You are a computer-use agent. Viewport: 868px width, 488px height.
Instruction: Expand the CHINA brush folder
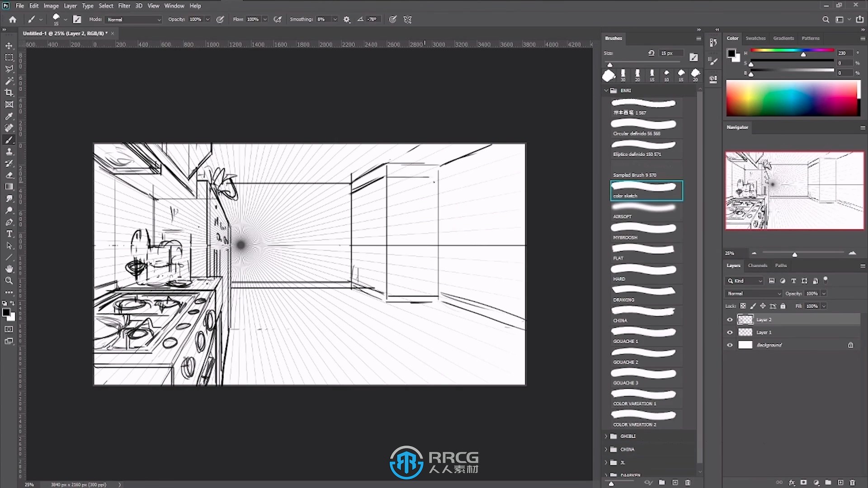(606, 449)
